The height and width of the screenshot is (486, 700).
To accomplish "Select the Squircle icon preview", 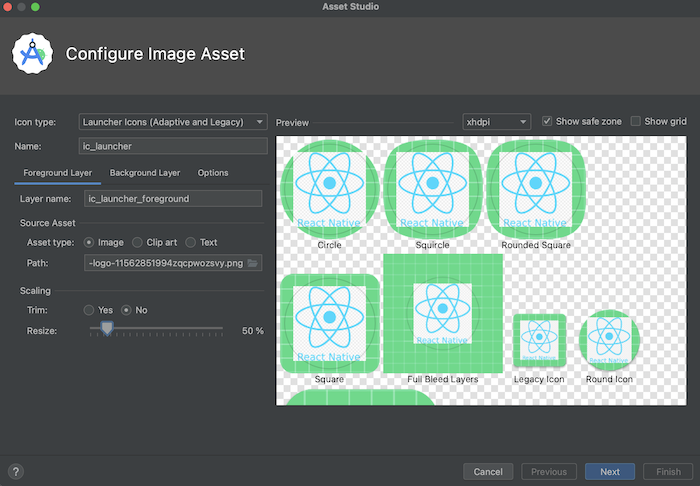I will point(433,189).
